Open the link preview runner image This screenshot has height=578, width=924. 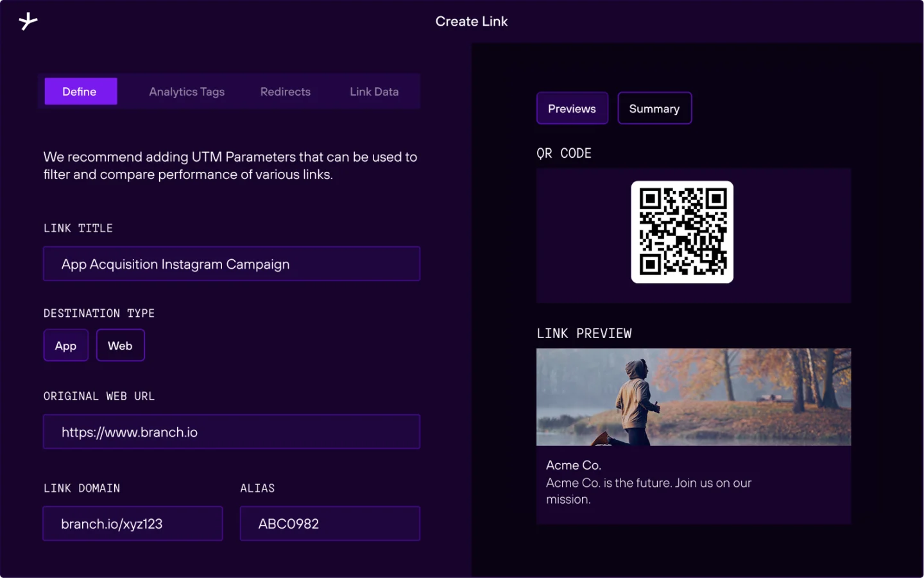coord(694,397)
